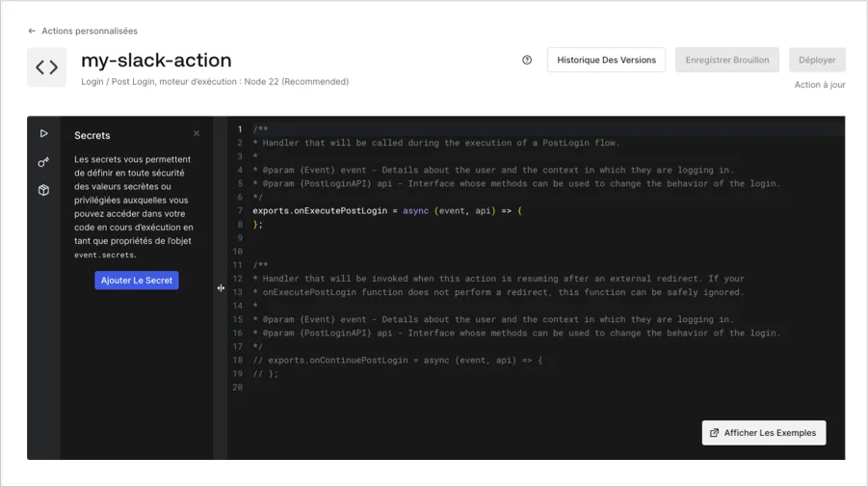Go back to Actions personnalisées
Screen dimensions: 868x487
[90, 31]
